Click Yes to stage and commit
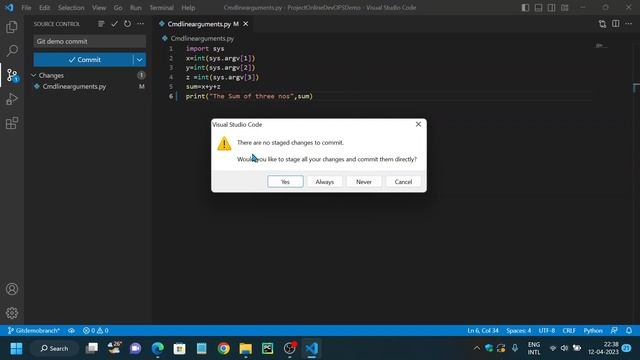This screenshot has width=640, height=360. (285, 182)
